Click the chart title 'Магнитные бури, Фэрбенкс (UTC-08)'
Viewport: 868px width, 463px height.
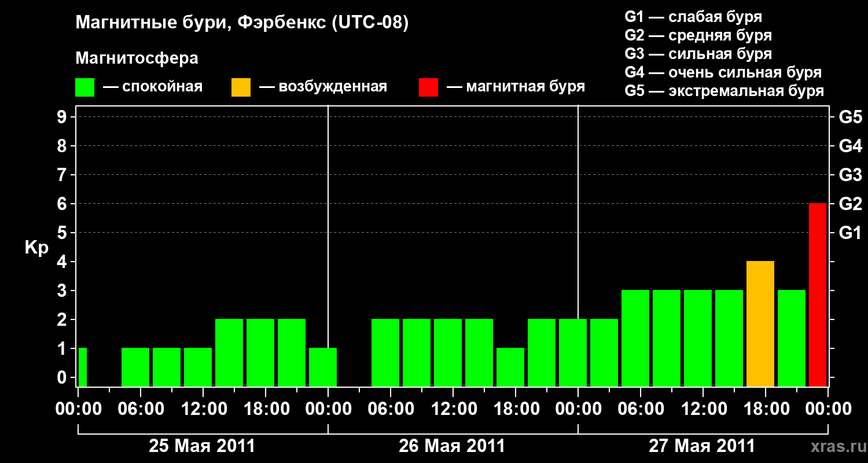[242, 23]
